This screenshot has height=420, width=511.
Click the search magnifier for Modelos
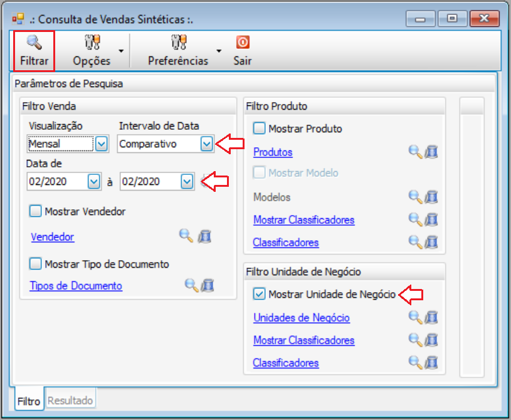point(416,197)
